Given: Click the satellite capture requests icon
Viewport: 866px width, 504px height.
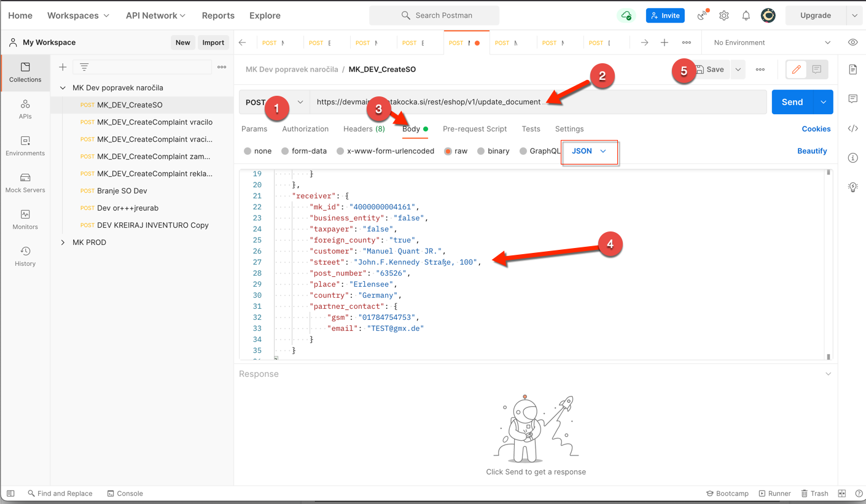Looking at the screenshot, I should (703, 15).
